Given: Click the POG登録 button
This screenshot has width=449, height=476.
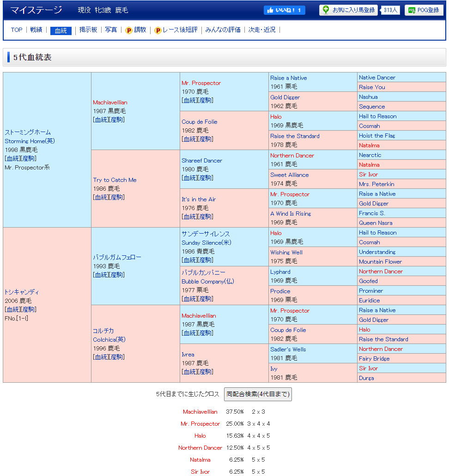Looking at the screenshot, I should tap(424, 10).
